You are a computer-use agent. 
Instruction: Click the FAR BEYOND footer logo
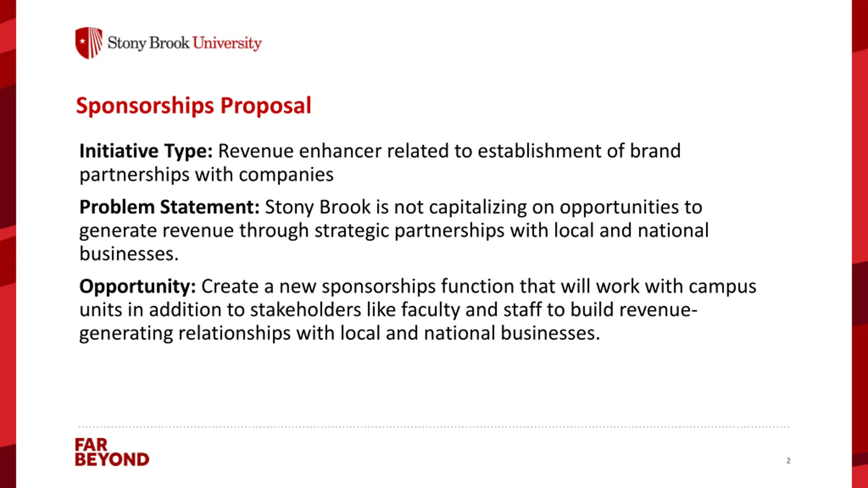click(x=112, y=452)
